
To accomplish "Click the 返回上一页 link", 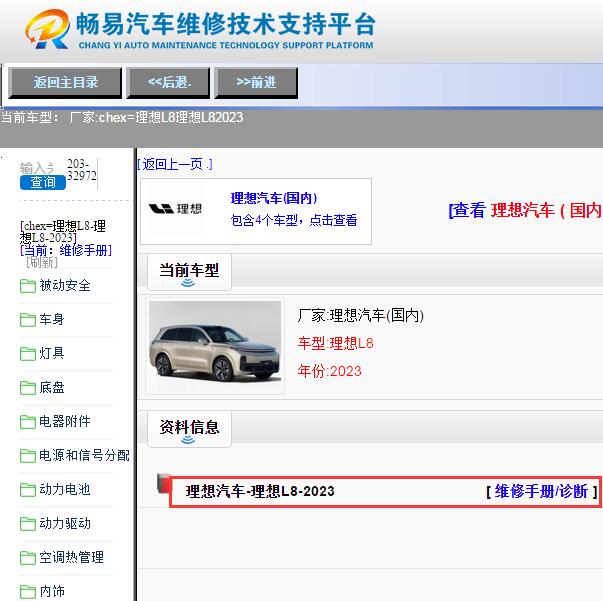I will (175, 165).
